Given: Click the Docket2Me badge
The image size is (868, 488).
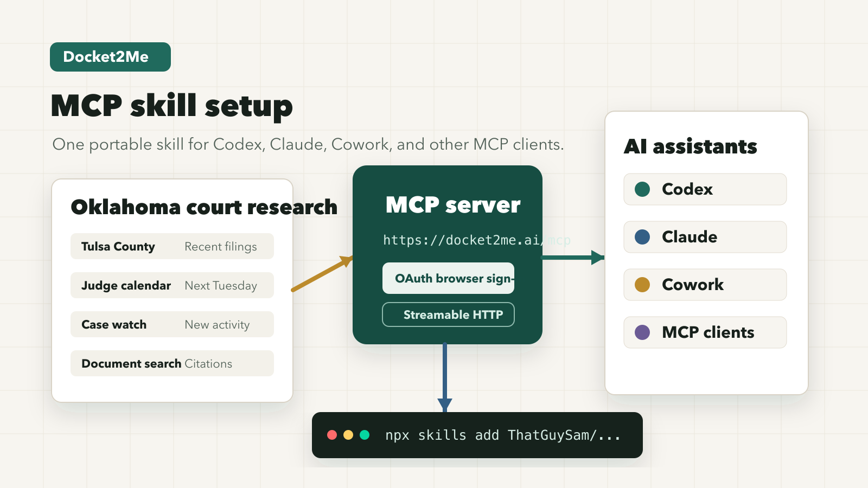Looking at the screenshot, I should [110, 57].
